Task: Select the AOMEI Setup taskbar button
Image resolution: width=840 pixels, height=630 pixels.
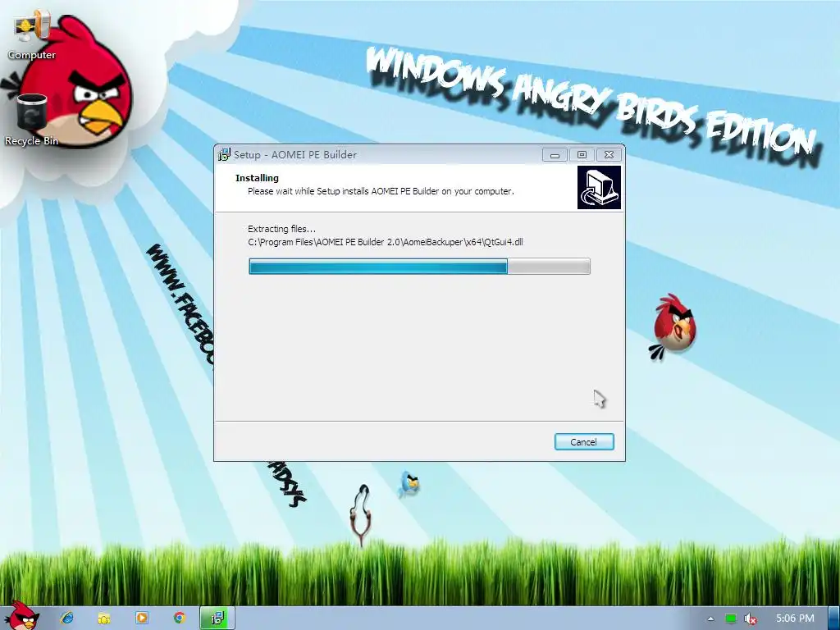Action: pos(217,618)
